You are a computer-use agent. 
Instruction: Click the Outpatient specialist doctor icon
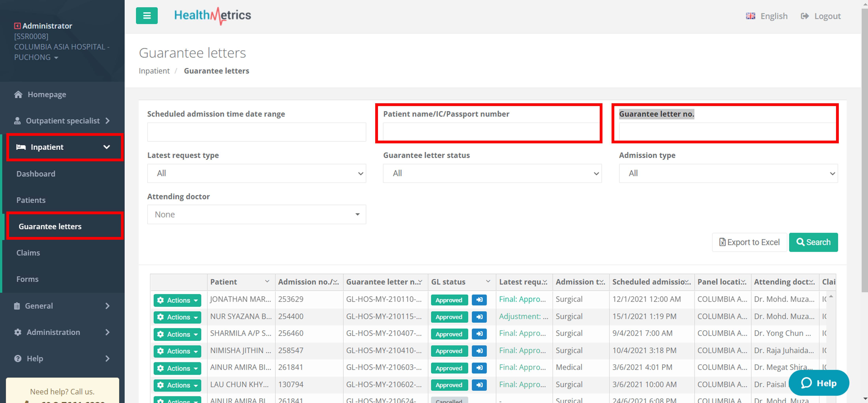[x=17, y=121]
